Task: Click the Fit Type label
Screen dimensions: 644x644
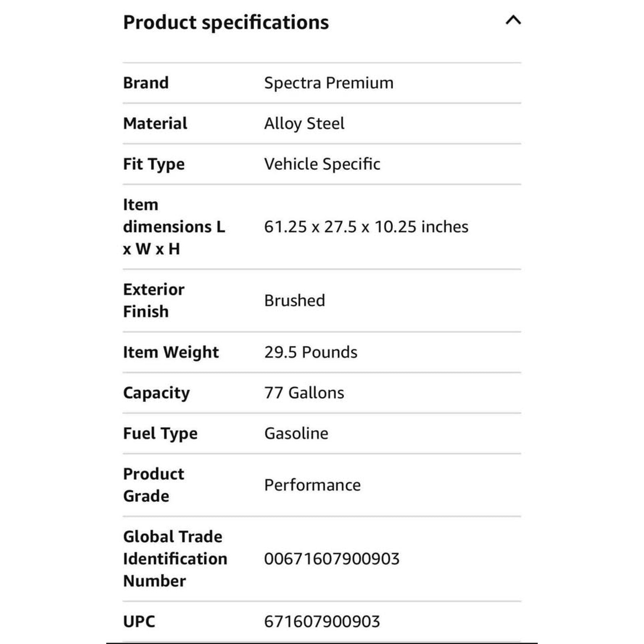Action: click(154, 164)
